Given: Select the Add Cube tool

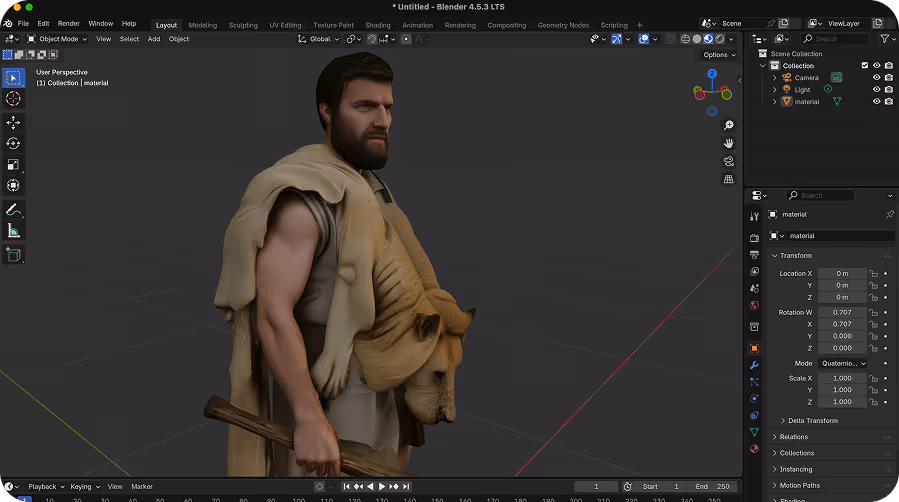Looking at the screenshot, I should [13, 255].
